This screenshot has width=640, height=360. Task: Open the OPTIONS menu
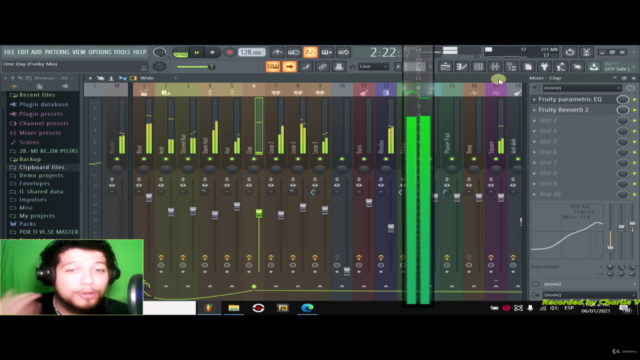(100, 52)
